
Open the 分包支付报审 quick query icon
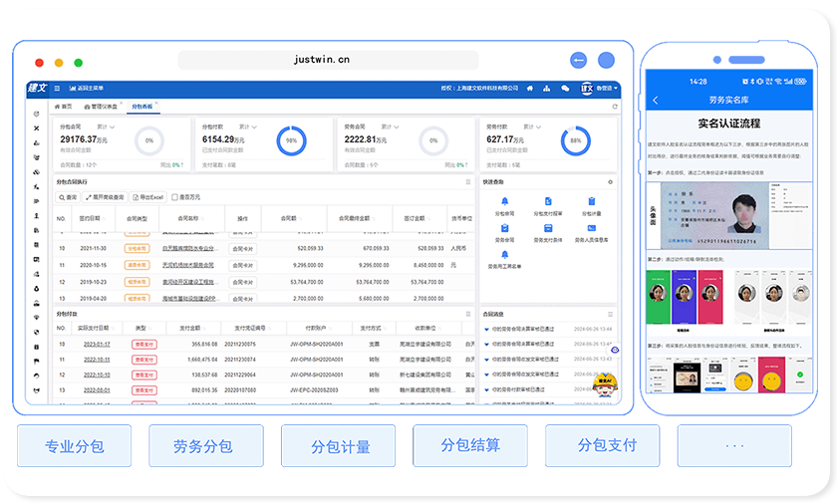coord(547,202)
